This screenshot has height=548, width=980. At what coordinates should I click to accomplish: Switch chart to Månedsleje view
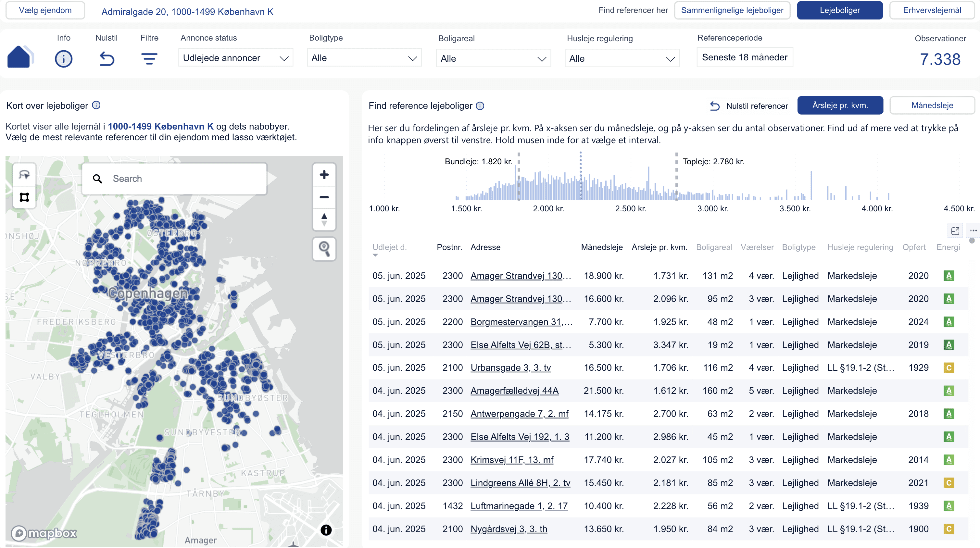932,105
